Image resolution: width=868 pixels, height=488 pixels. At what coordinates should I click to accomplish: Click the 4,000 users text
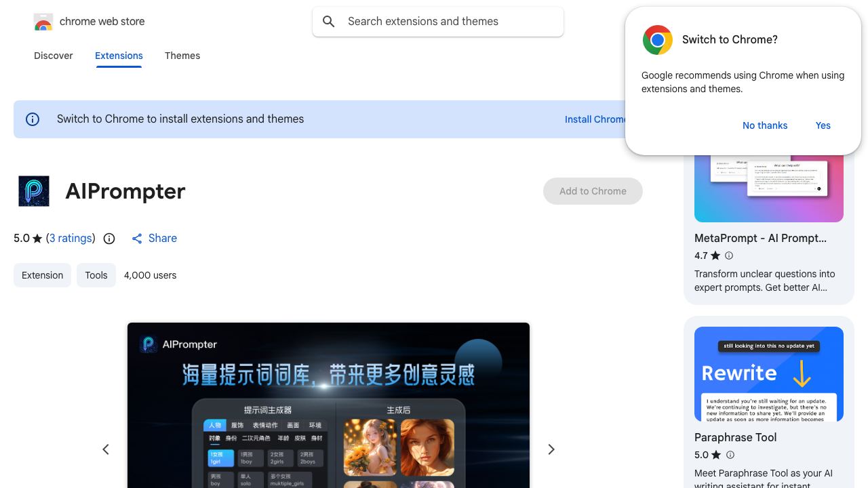click(151, 275)
